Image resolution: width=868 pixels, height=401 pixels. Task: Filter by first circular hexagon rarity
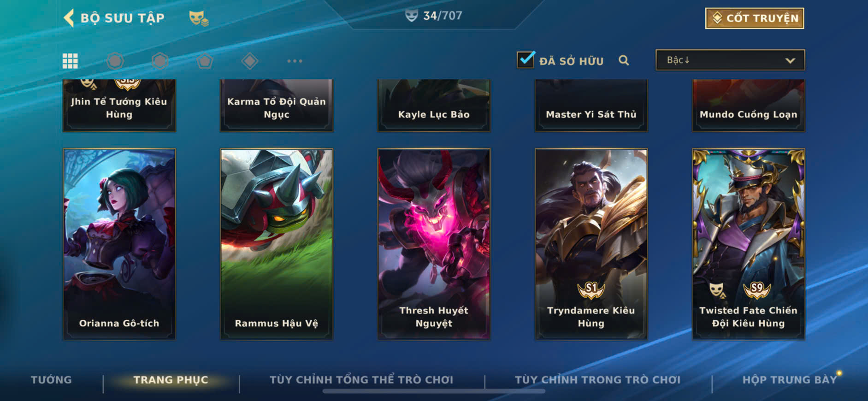tap(115, 61)
